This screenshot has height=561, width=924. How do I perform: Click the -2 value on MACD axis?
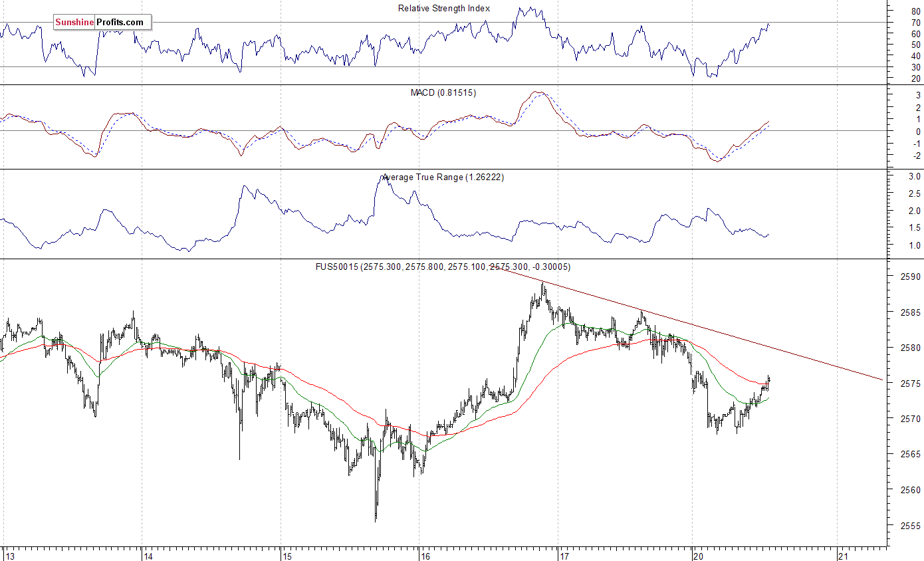pos(915,156)
